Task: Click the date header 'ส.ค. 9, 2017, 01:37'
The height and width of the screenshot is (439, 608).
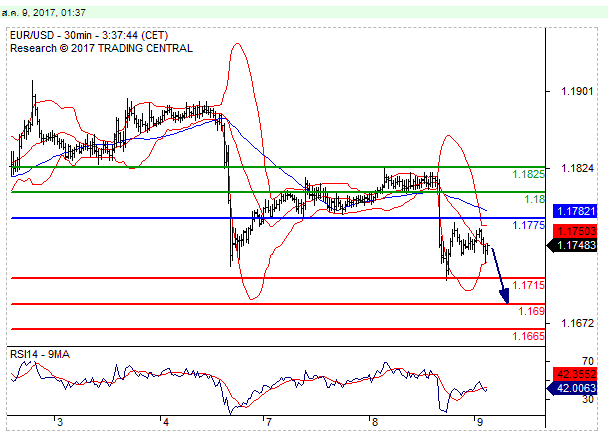Action: 43,13
